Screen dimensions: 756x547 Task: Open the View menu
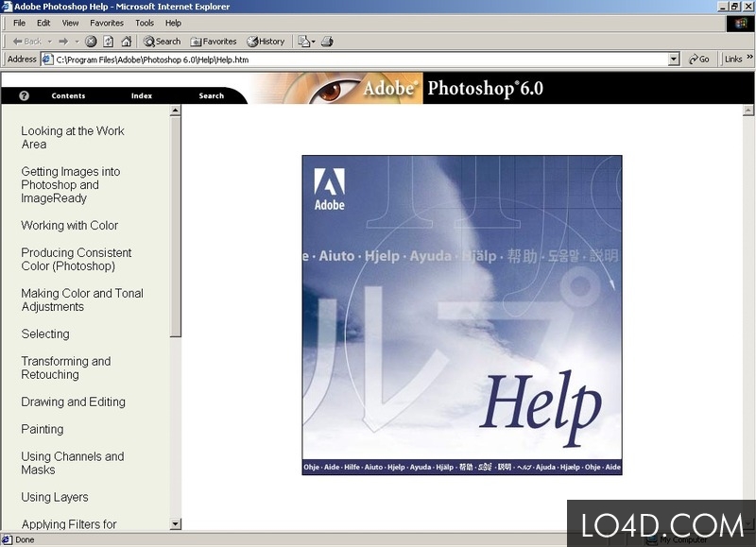point(70,23)
